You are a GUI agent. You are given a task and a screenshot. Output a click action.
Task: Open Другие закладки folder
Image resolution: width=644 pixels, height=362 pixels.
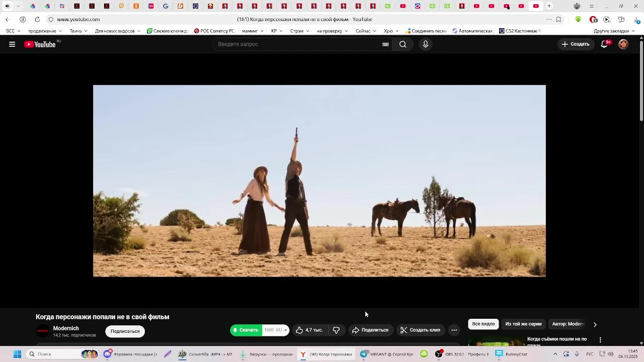614,31
